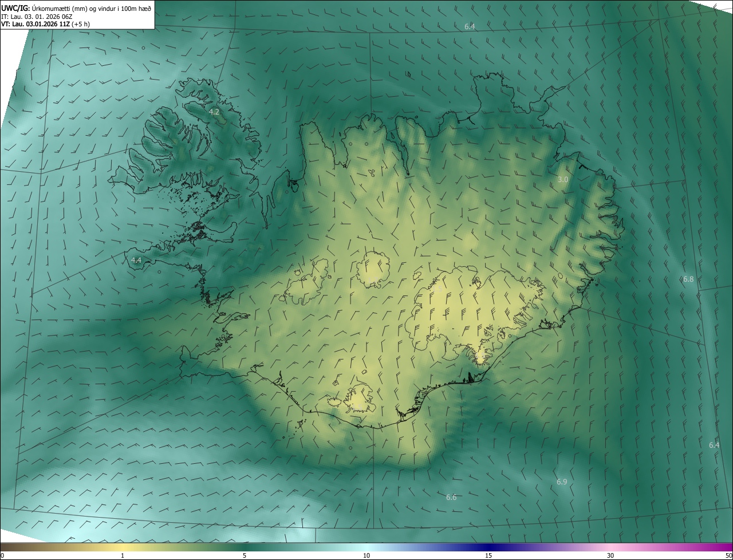
Task: Click the colour scale tick label 1
Action: (123, 555)
